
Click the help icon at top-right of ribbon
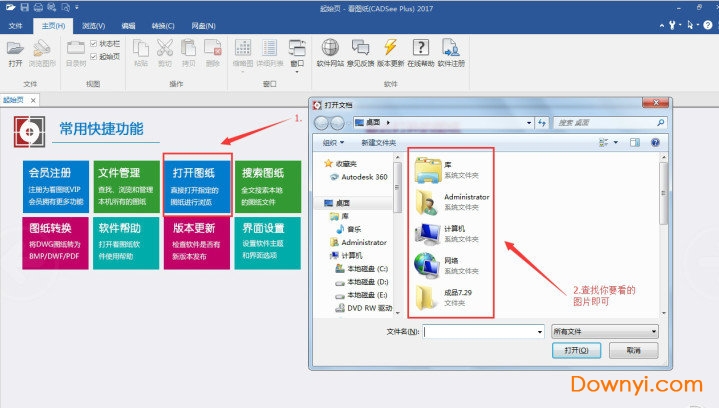click(x=708, y=25)
